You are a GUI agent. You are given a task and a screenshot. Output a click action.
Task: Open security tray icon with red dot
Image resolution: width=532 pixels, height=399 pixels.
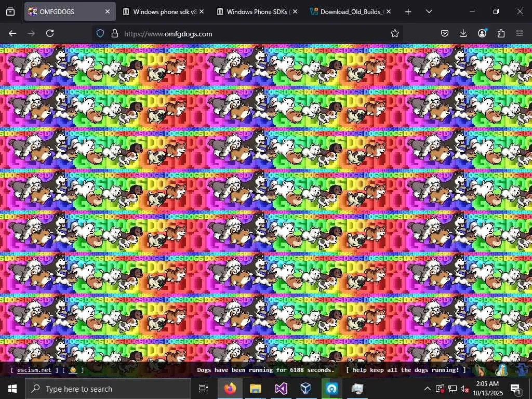click(440, 389)
